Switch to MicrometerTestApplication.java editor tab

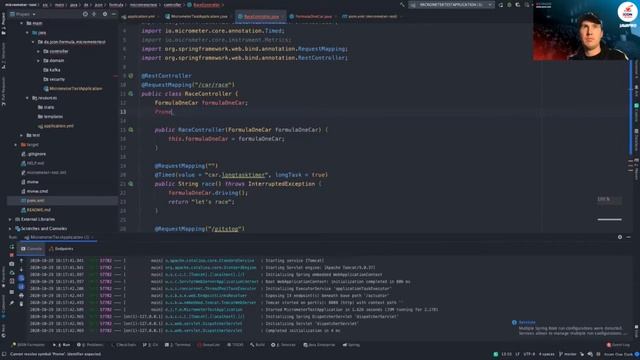[197, 16]
